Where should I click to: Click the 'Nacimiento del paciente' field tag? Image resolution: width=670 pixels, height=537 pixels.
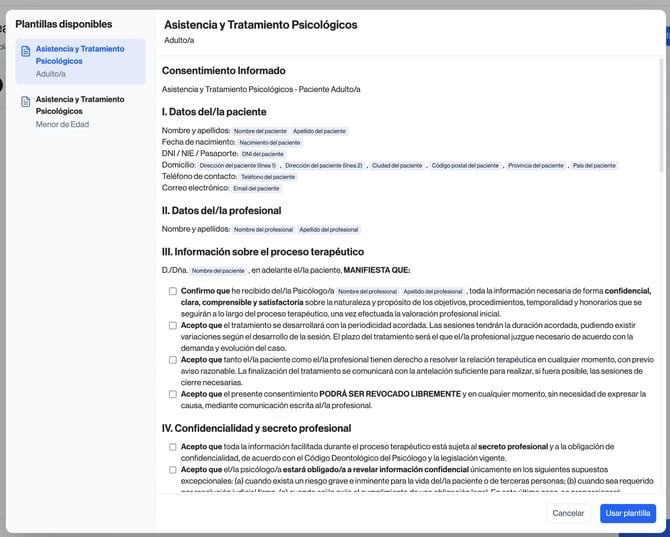click(270, 143)
